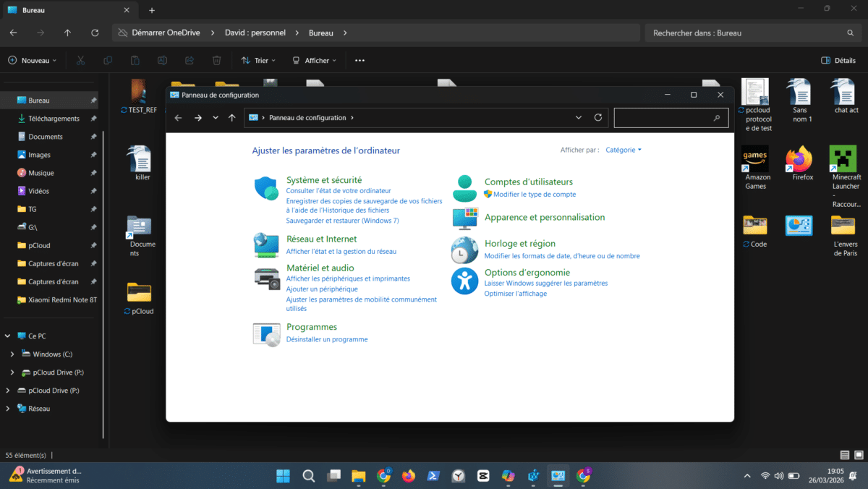The width and height of the screenshot is (868, 489).
Task: Click inside the Control Panel search box
Action: pyautogui.click(x=669, y=117)
